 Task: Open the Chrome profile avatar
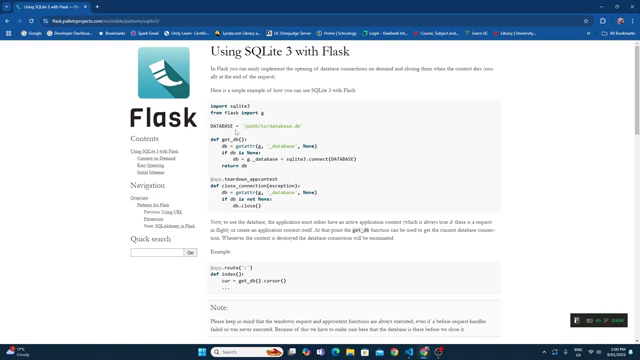620,21
